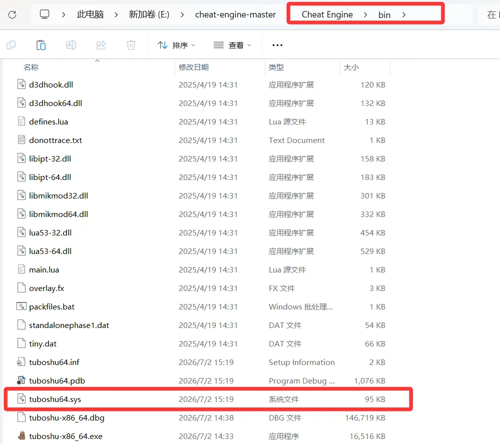Image resolution: width=500 pixels, height=448 pixels.
Task: Click the Share icon in toolbar
Action: click(101, 45)
